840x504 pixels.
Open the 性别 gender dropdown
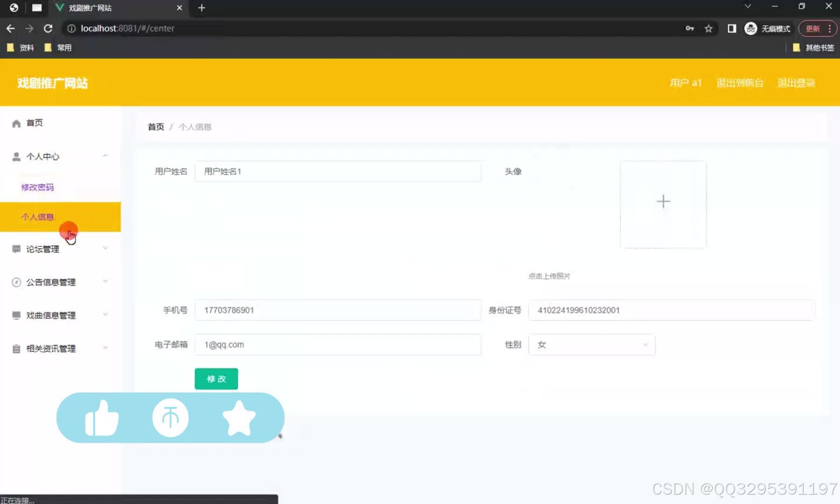[592, 345]
